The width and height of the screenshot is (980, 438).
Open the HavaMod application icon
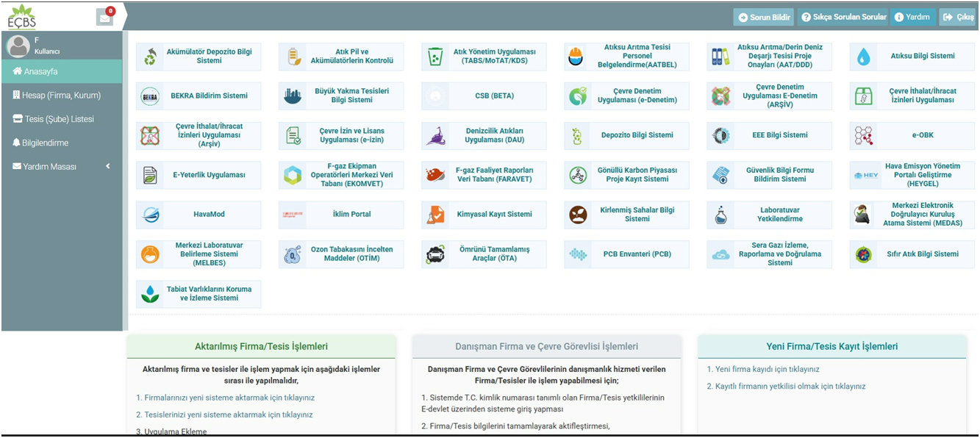click(150, 215)
